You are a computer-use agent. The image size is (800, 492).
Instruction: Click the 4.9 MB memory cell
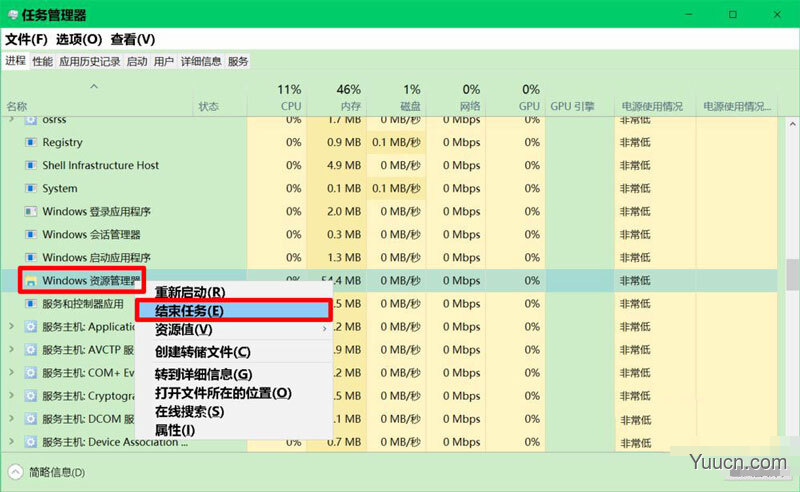coord(344,165)
